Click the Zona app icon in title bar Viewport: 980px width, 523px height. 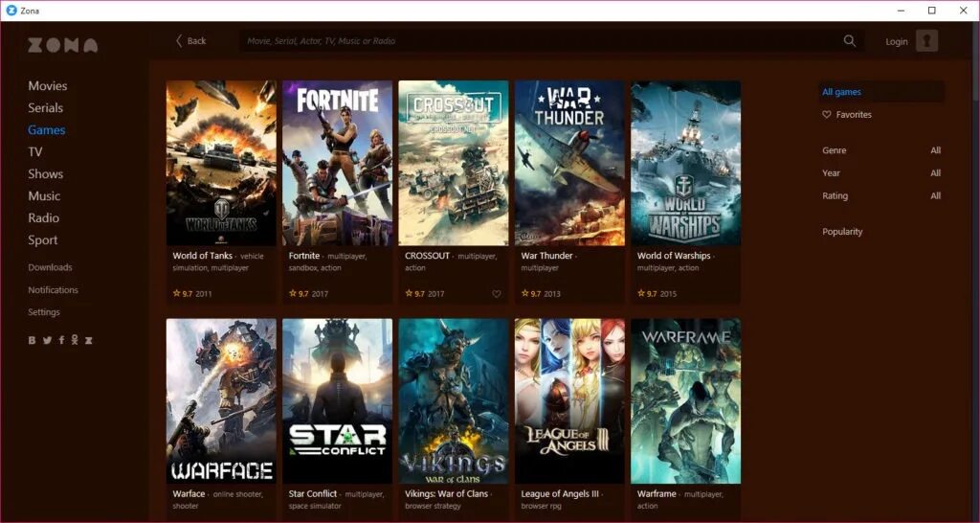[11, 11]
